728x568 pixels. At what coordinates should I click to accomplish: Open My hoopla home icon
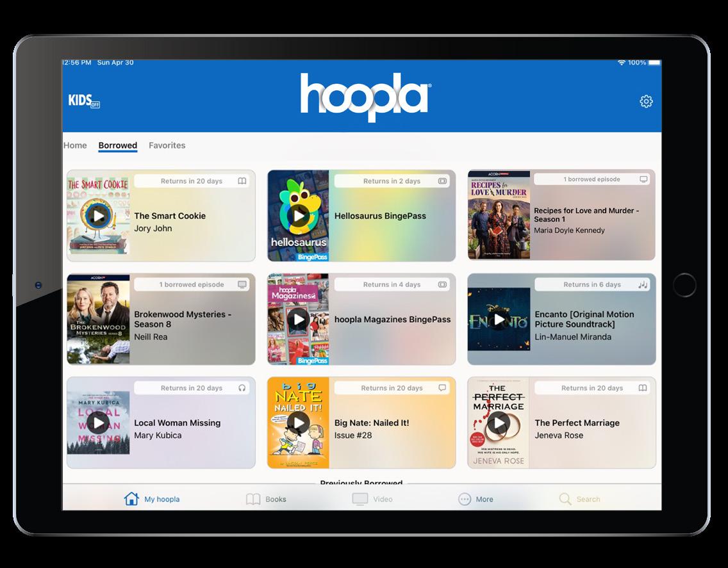[131, 499]
